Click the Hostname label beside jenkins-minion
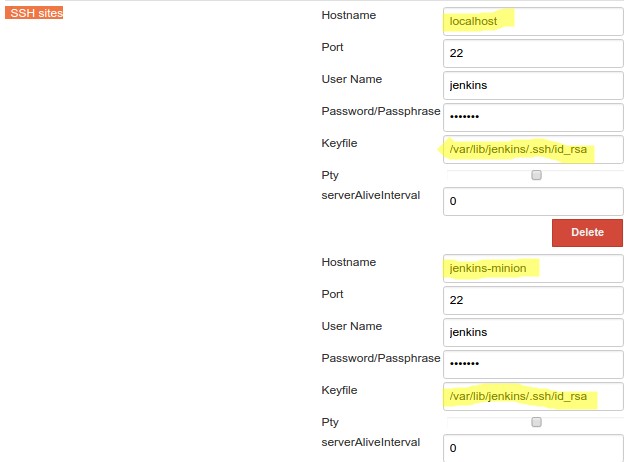The height and width of the screenshot is (462, 624). coord(349,262)
